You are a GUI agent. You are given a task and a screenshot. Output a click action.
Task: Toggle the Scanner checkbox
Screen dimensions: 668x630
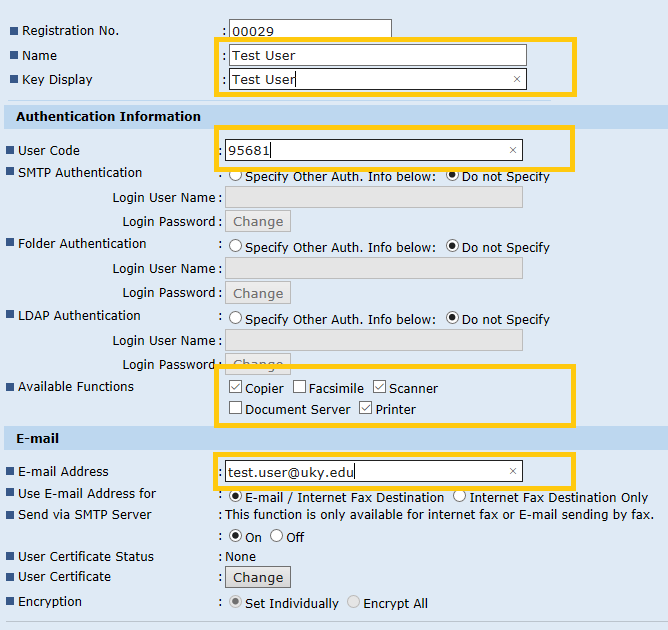[379, 387]
